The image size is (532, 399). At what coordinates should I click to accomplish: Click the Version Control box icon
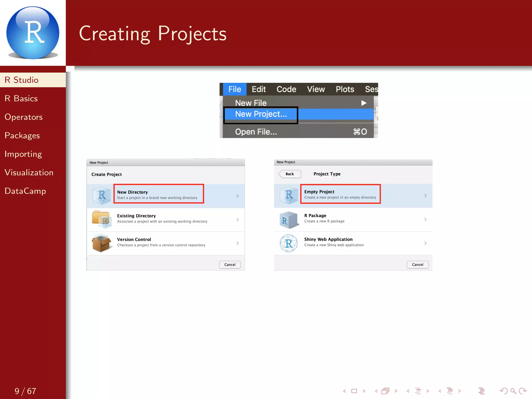click(101, 243)
